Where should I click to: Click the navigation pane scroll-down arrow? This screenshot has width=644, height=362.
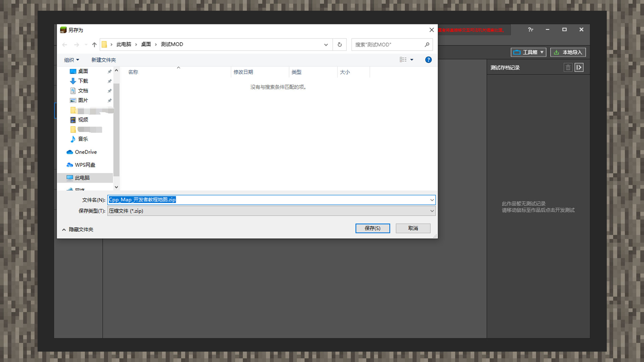(x=116, y=187)
